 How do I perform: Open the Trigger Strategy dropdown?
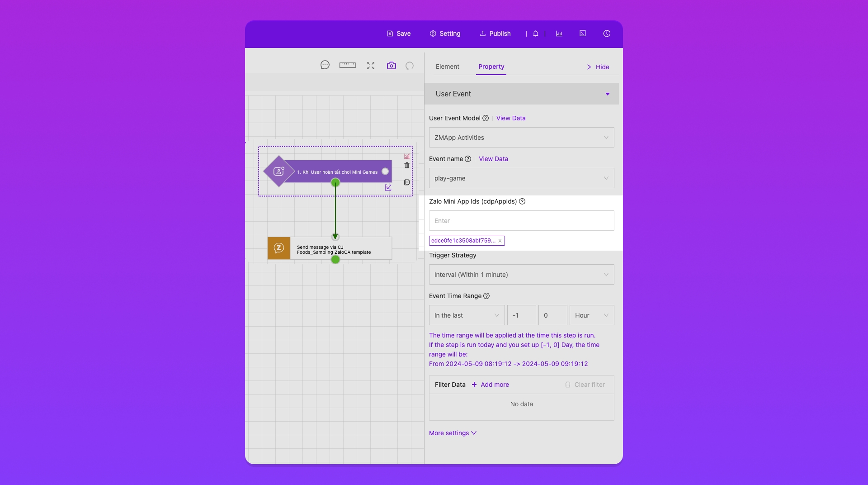coord(521,275)
